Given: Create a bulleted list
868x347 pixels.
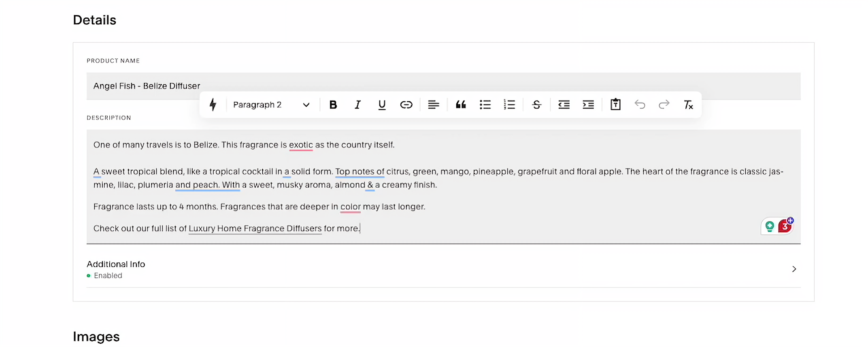Looking at the screenshot, I should click(485, 105).
